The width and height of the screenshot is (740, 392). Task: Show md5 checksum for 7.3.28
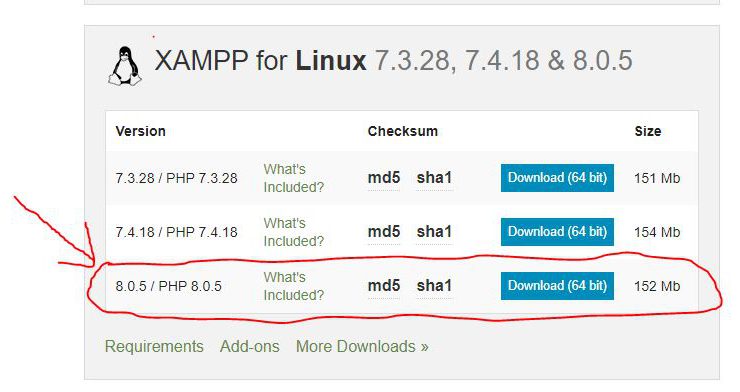pyautogui.click(x=384, y=178)
